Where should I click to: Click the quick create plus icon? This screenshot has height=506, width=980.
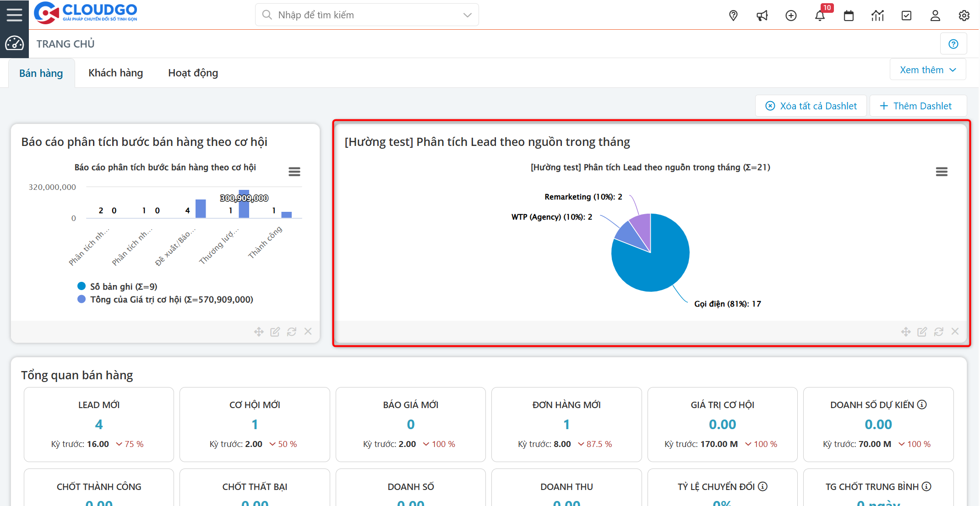(x=791, y=16)
